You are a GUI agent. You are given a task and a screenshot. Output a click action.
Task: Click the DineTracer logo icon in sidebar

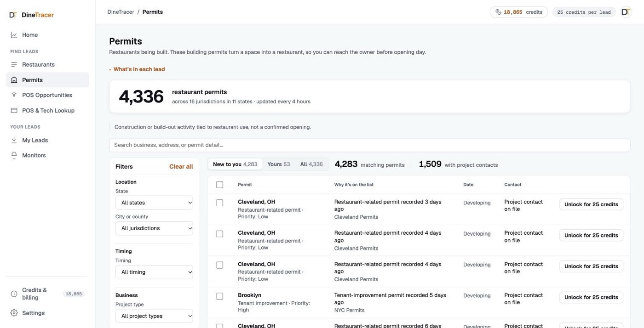click(13, 15)
